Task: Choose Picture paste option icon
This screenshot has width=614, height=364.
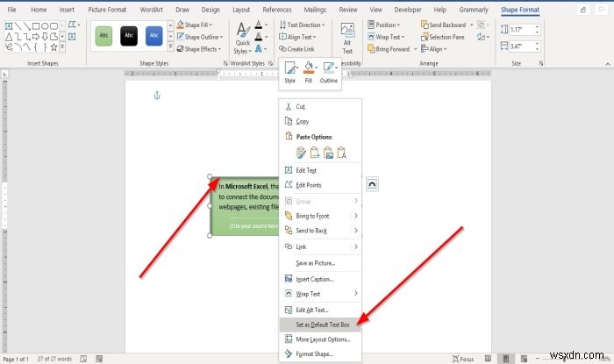Action: [328, 153]
